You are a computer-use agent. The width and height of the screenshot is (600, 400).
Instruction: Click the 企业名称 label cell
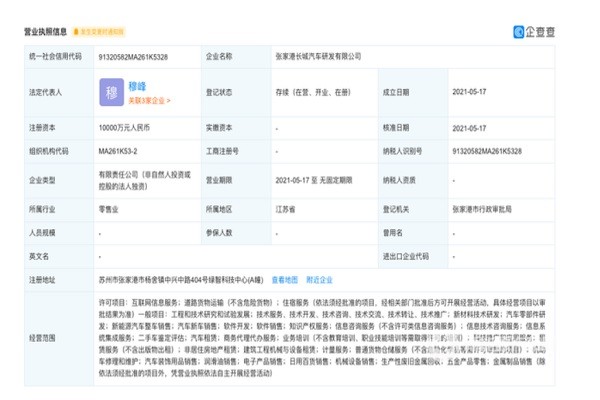236,57
